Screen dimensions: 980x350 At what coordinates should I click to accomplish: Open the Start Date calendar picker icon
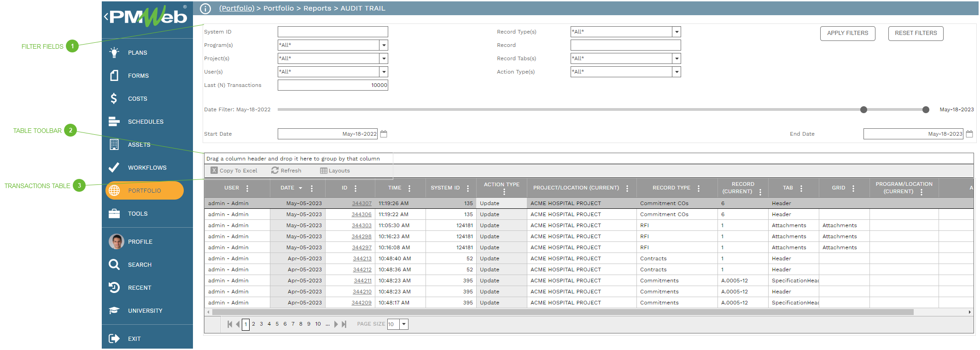[384, 134]
